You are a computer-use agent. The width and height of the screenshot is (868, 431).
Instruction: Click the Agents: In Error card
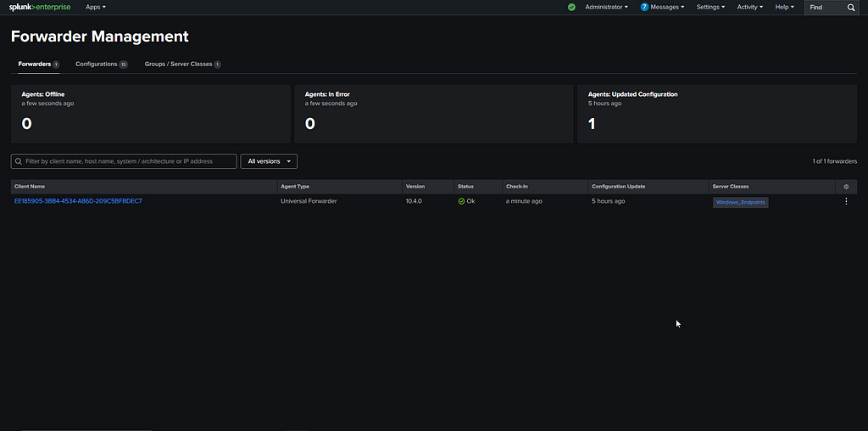pyautogui.click(x=434, y=115)
